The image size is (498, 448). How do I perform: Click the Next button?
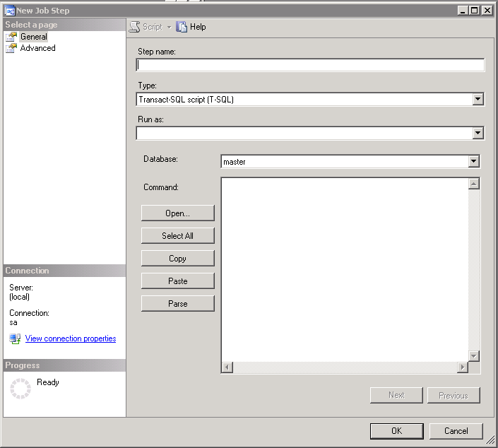[396, 395]
